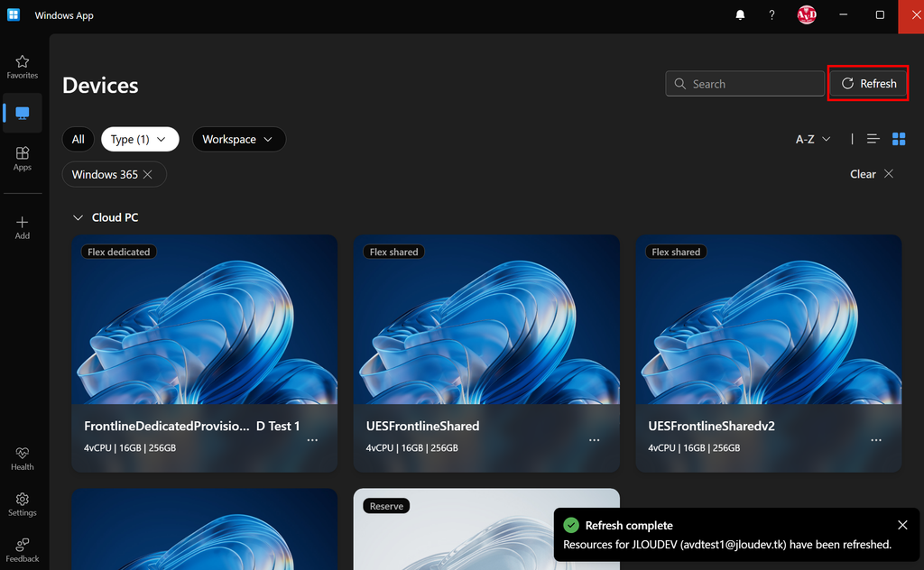
Task: Click the Windows App logo icon
Action: tap(14, 14)
